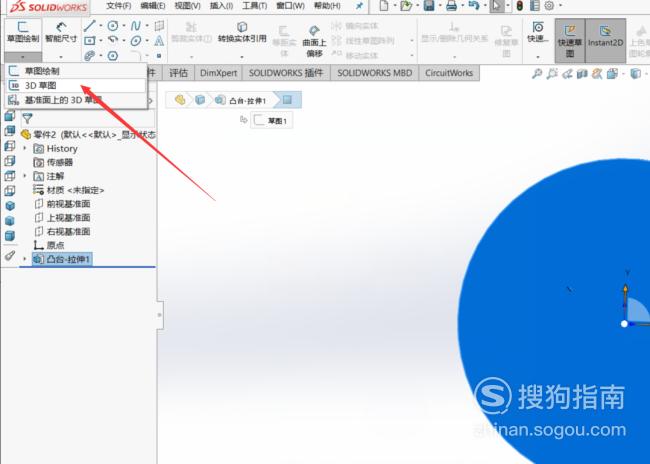This screenshot has width=650, height=464.
Task: Select the 智能尺寸 smart dimension tool
Action: 61,32
